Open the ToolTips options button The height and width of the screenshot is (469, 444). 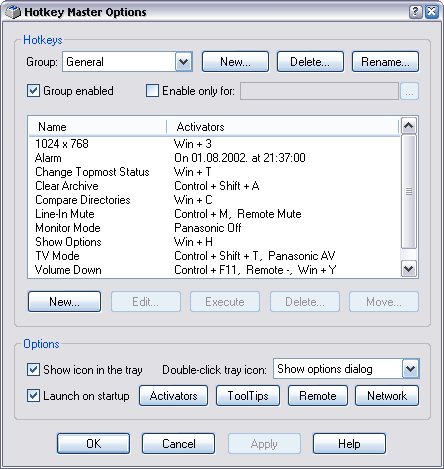248,396
